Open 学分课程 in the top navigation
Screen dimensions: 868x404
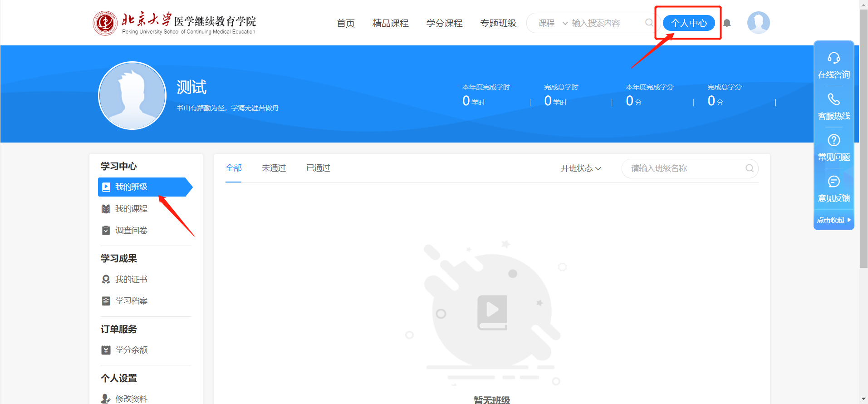(x=445, y=23)
